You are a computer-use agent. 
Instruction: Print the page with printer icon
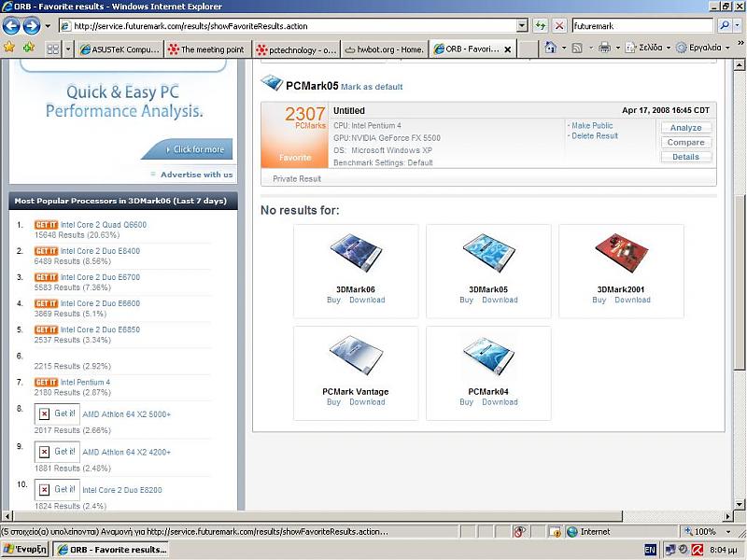[604, 48]
